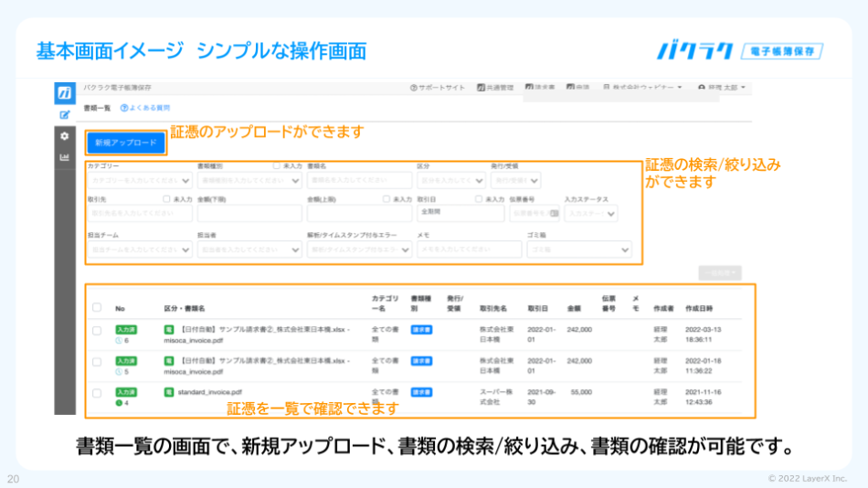Screen dimensions: 868x488
Task: Click the 作成日時 column header
Action: tap(699, 309)
